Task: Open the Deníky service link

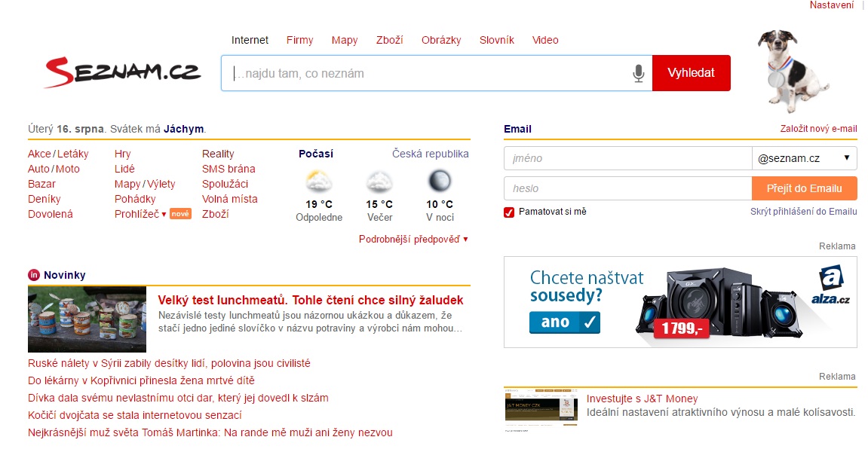Action: pyautogui.click(x=44, y=199)
